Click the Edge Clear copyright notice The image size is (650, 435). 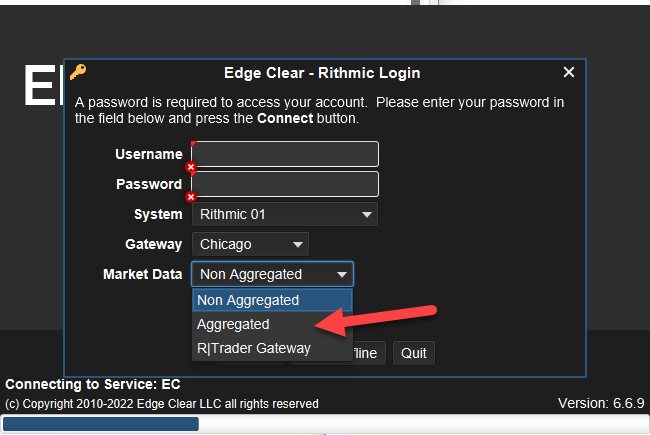[162, 404]
